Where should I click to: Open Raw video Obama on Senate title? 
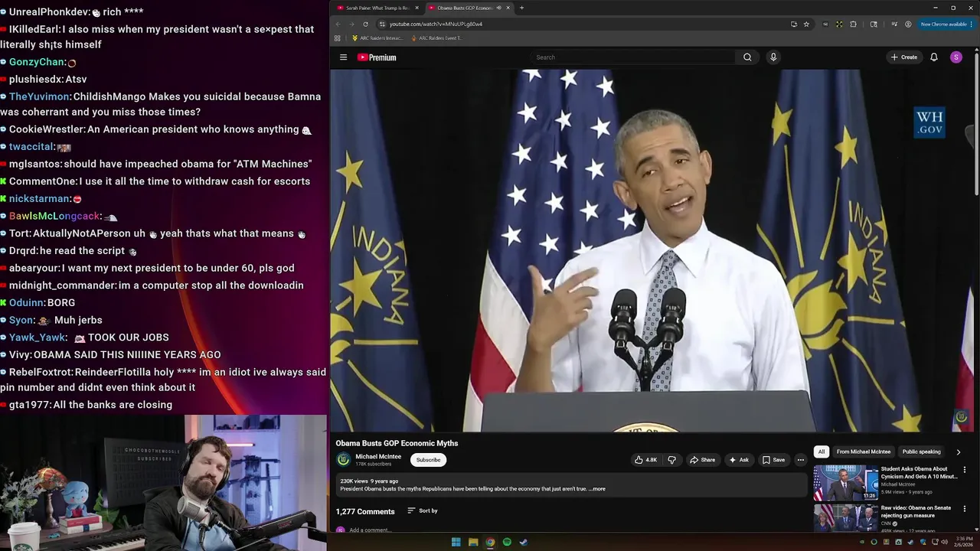coord(916,511)
